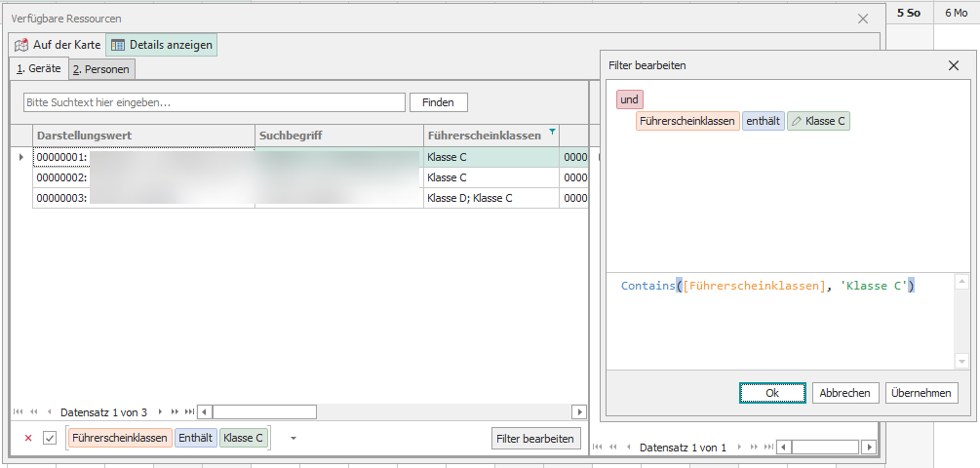Image resolution: width=980 pixels, height=468 pixels.
Task: Switch to the Personen tab
Action: (x=101, y=69)
